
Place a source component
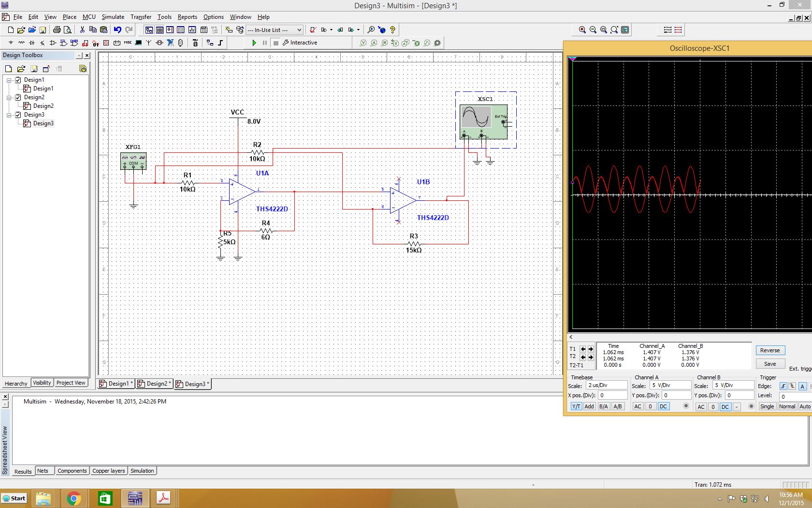click(x=11, y=43)
